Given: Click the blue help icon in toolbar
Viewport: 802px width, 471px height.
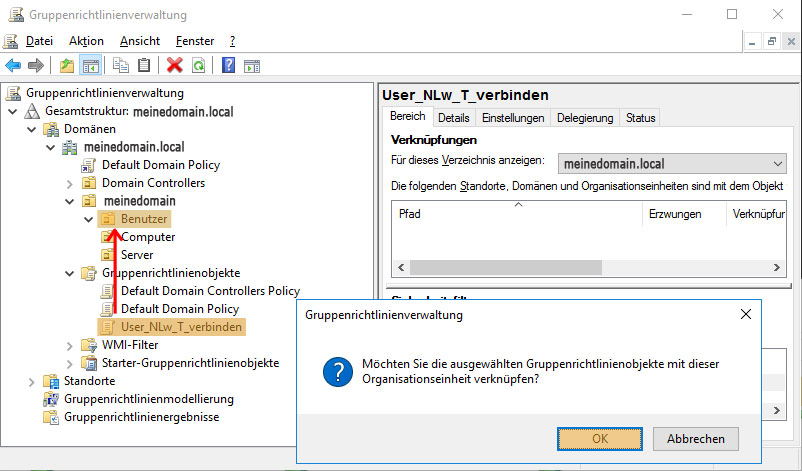Looking at the screenshot, I should pyautogui.click(x=228, y=66).
